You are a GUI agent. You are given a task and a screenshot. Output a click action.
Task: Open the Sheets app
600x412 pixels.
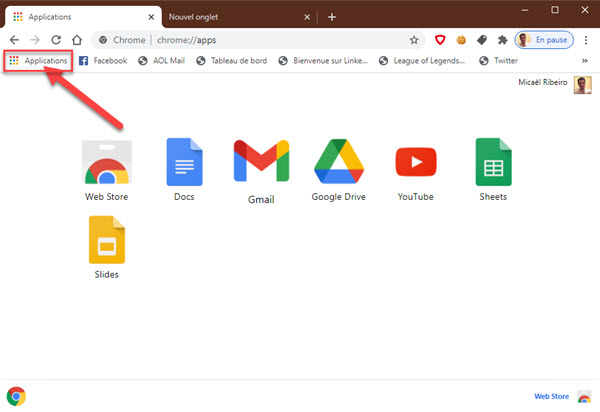[493, 169]
